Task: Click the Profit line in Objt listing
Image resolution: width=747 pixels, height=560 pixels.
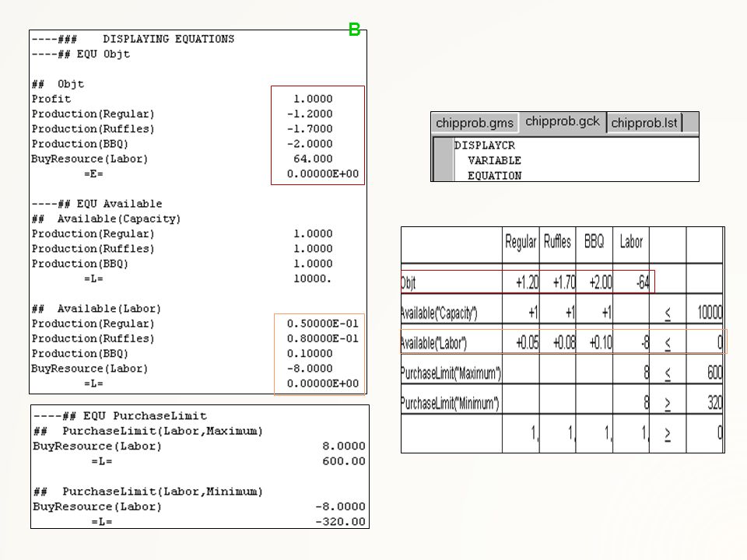Action: click(51, 99)
